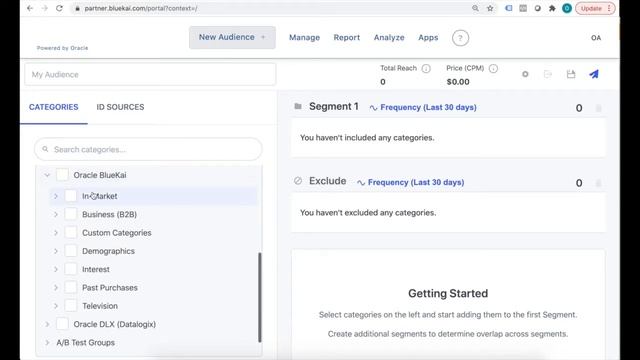This screenshot has width=640, height=360.
Task: Click the Segment 1 title
Action: coord(334,107)
